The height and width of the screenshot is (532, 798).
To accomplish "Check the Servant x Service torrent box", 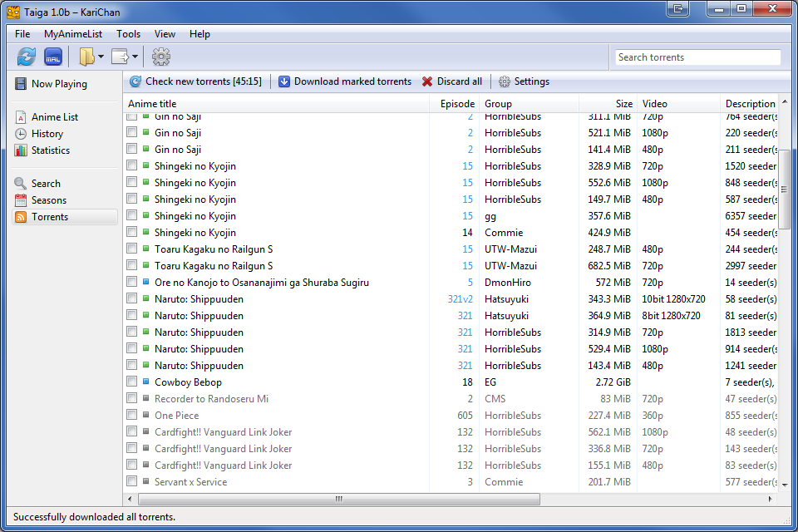I will [x=132, y=481].
